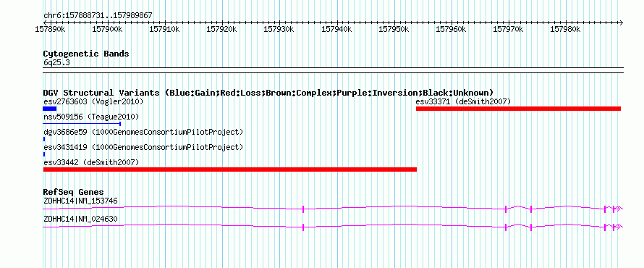The image size is (644, 268).
Task: Select the ZDHHC14 NM_024630 transcript line
Action: 333,226
